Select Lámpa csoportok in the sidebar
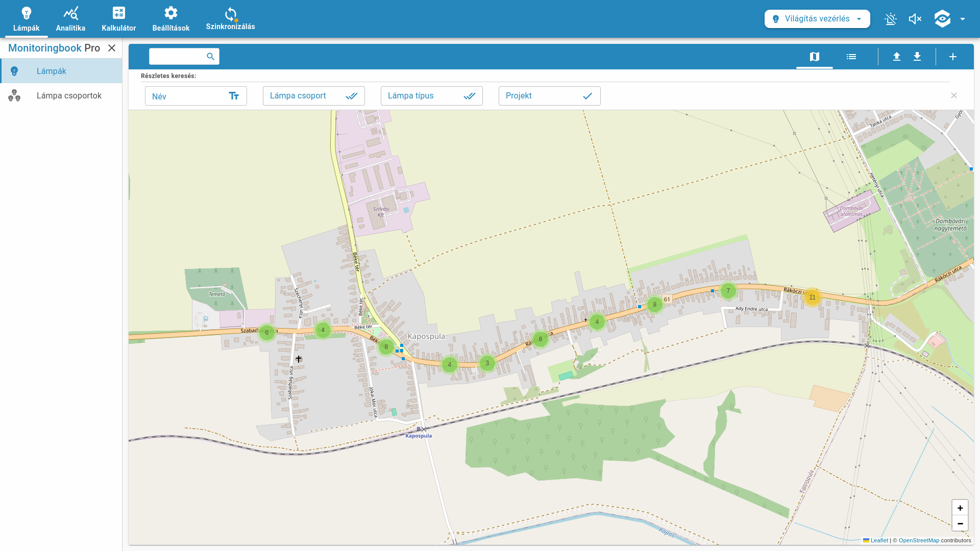Screen dimensions: 980x551 pyautogui.click(x=61, y=95)
